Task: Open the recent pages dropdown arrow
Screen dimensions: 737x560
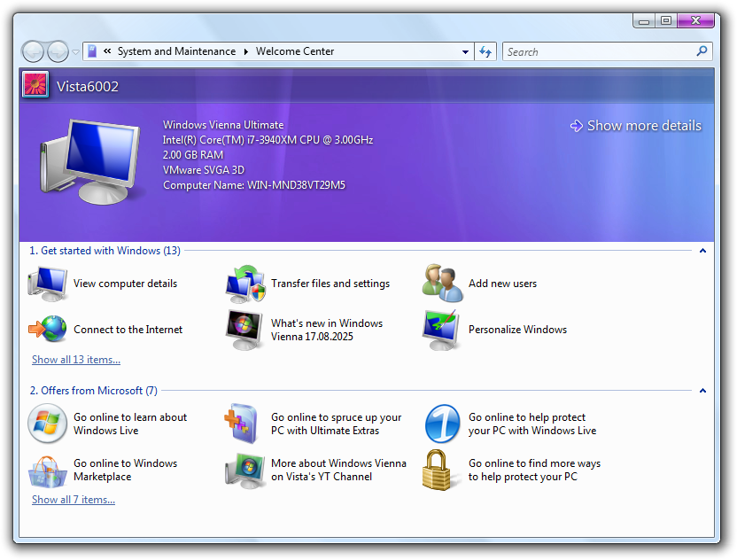Action: click(x=76, y=52)
